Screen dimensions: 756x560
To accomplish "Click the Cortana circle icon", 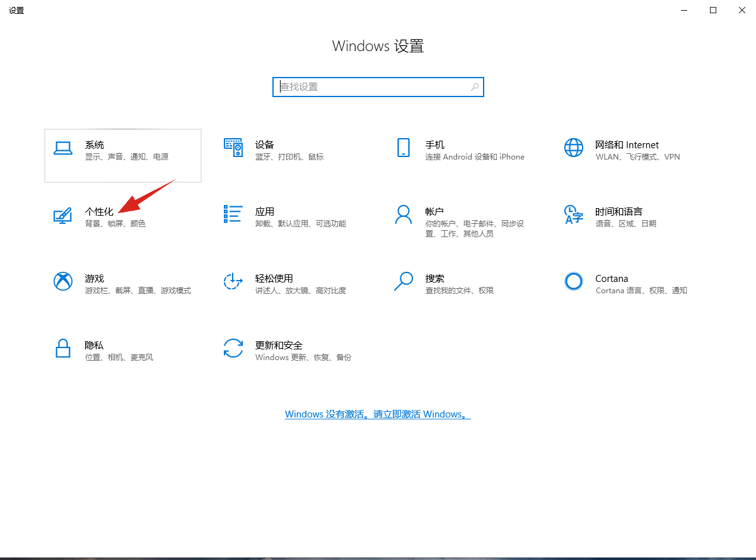I will [574, 281].
